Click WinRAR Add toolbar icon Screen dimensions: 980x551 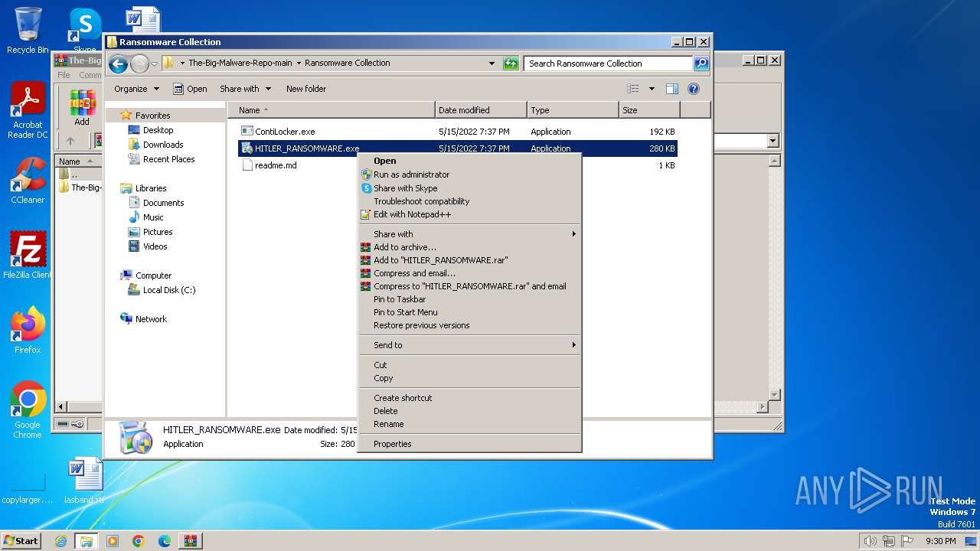(82, 107)
